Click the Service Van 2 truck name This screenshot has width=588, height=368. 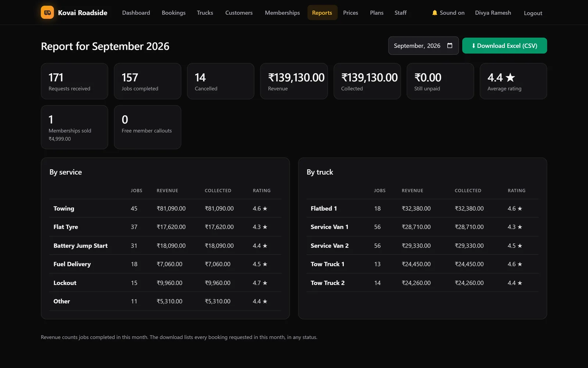point(329,245)
